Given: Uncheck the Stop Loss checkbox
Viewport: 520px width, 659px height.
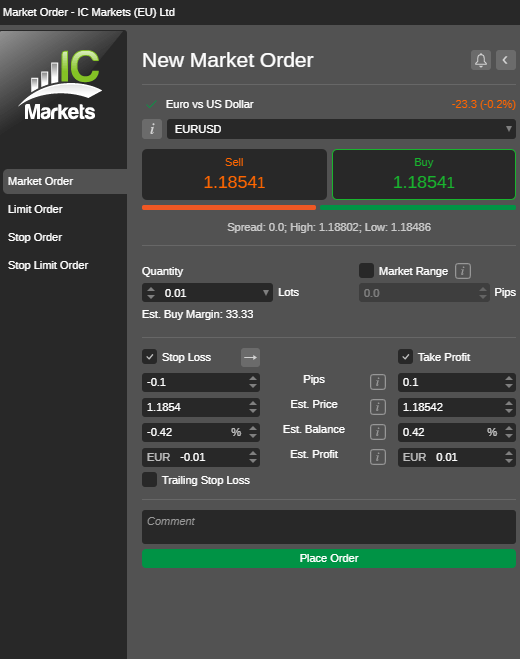Looking at the screenshot, I should (150, 357).
